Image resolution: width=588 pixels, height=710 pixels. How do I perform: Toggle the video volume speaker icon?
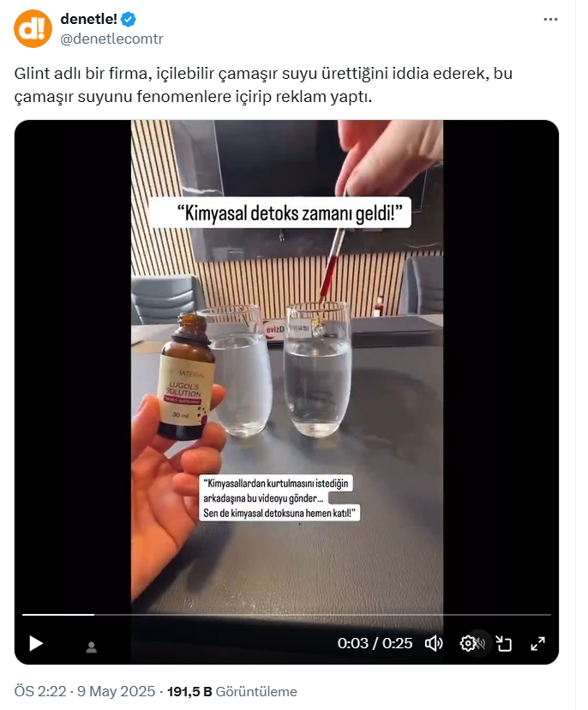pyautogui.click(x=434, y=643)
